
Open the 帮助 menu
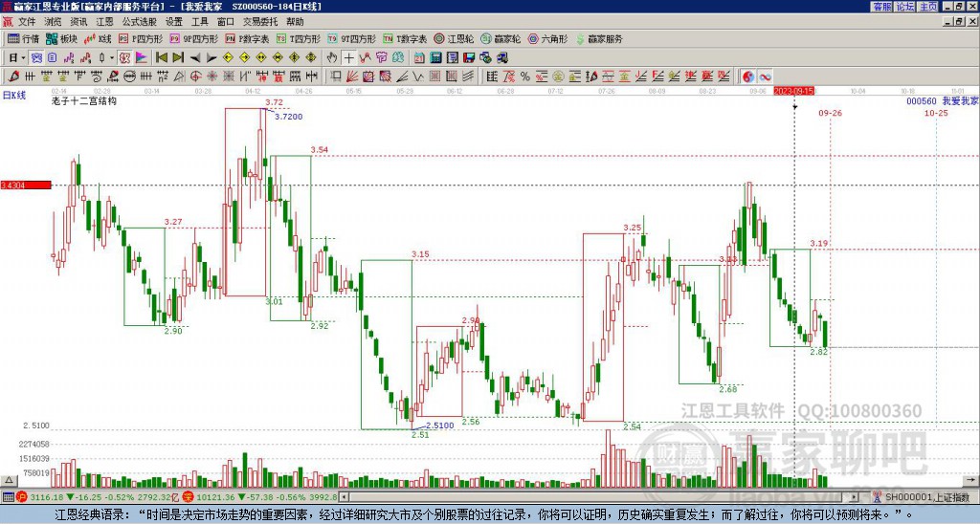(295, 22)
